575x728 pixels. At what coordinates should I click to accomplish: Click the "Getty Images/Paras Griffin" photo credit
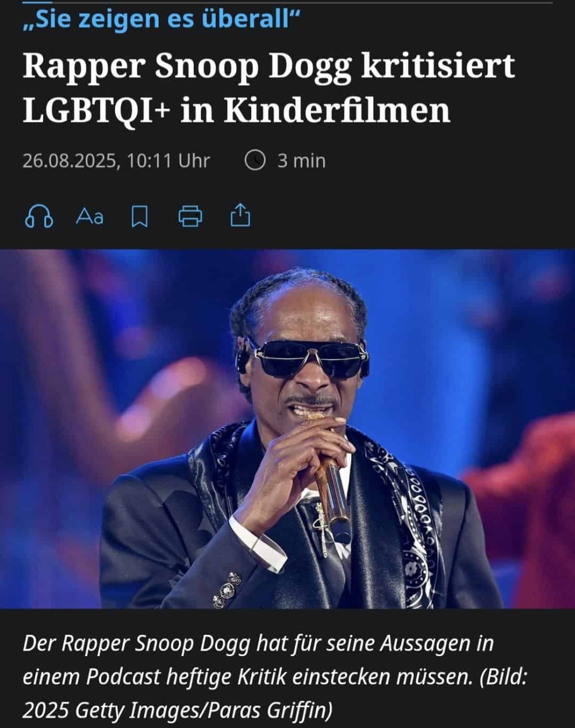(x=204, y=710)
